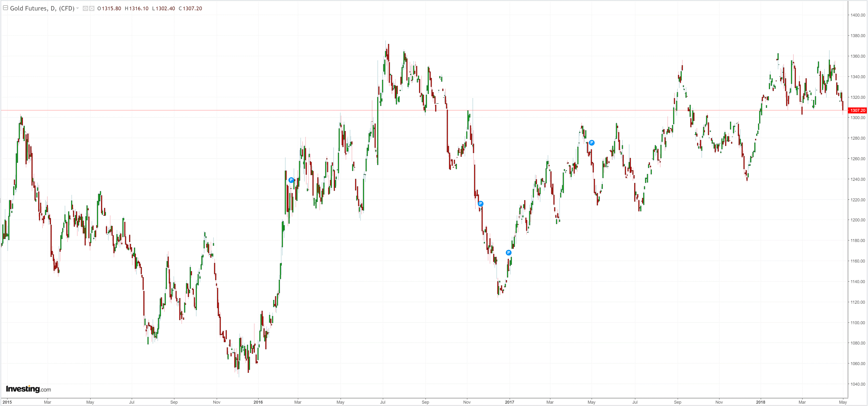868x406 pixels.
Task: Toggle the eye visibility icon for Gold Futures
Action: pos(85,8)
